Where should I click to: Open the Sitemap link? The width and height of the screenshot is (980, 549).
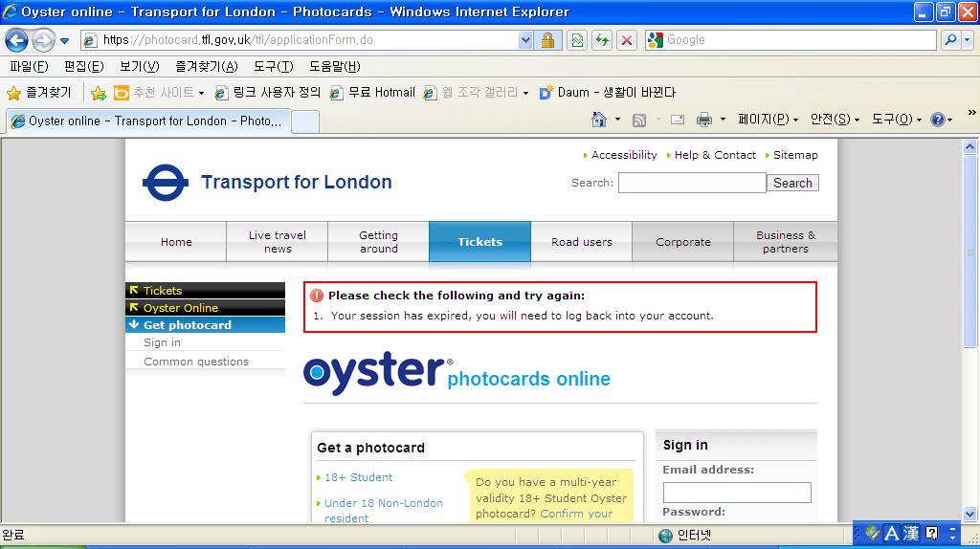tap(795, 155)
